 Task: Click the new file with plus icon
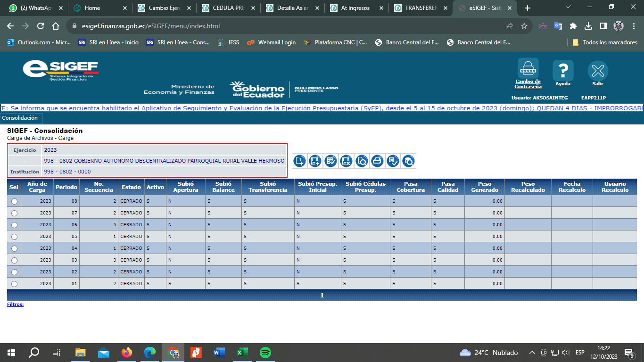(x=299, y=161)
